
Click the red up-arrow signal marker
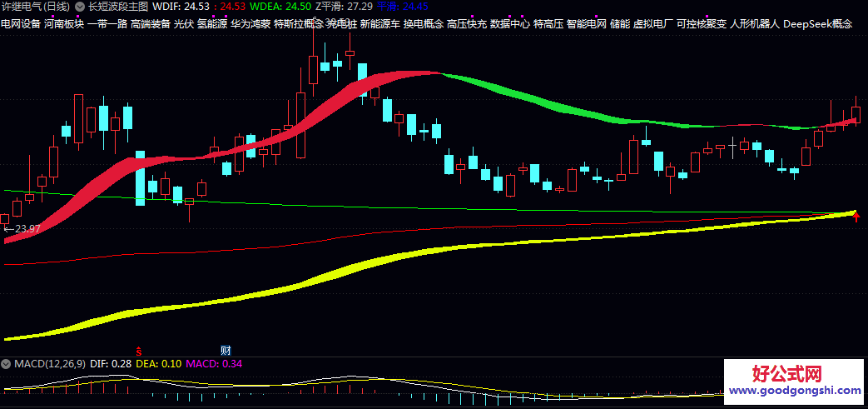[856, 217]
